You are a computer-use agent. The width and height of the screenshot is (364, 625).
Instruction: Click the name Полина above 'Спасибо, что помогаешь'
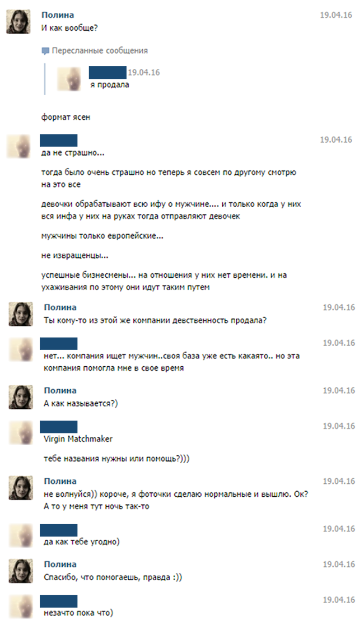coord(60,565)
